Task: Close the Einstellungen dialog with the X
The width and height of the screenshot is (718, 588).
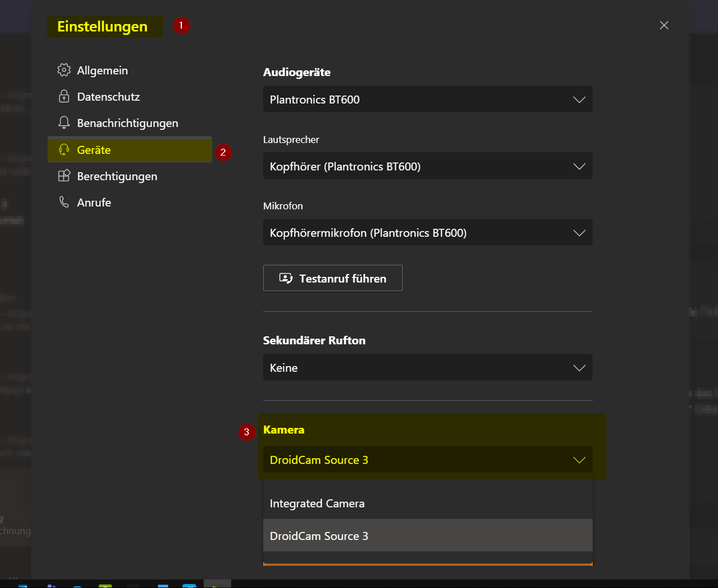Action: pos(664,25)
